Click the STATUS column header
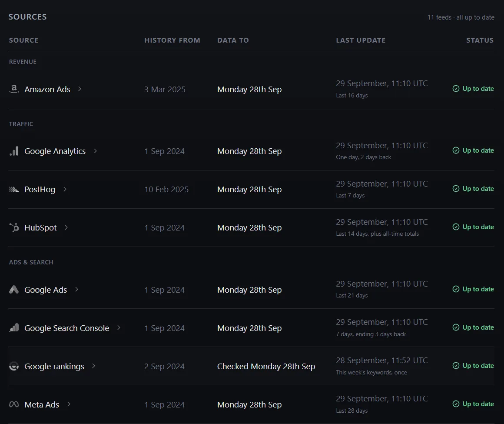 (x=480, y=40)
